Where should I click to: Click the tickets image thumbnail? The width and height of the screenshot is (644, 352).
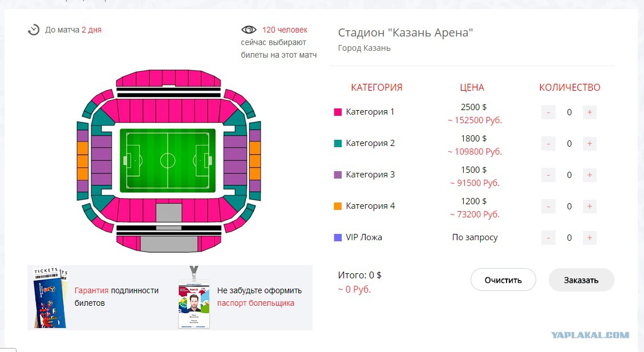coord(50,297)
